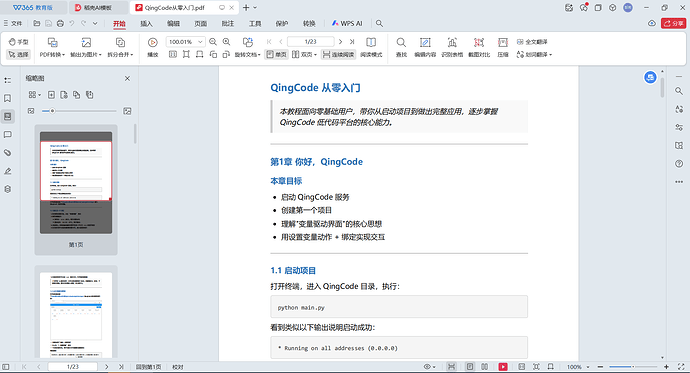Open the zoom percentage combo box
The width and height of the screenshot is (690, 373).
click(185, 42)
